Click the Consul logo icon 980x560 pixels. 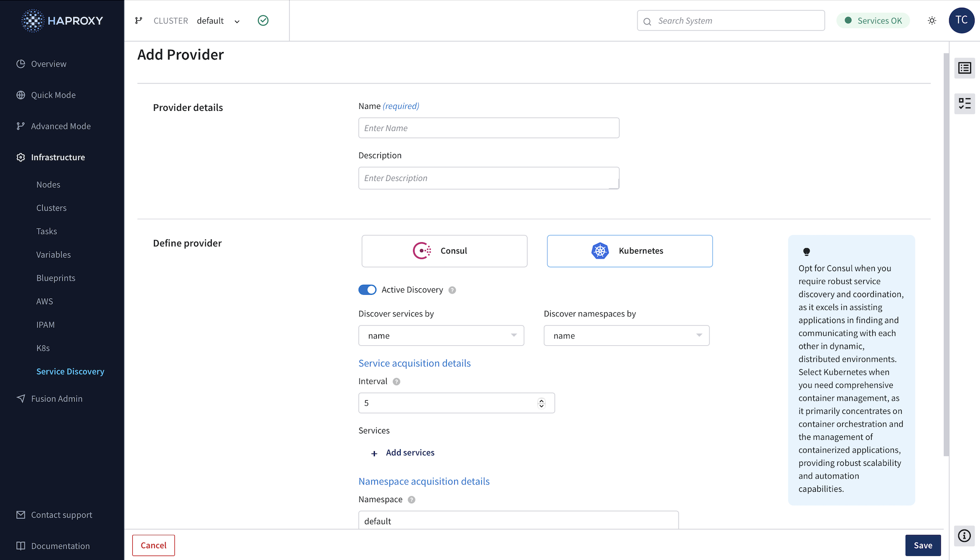(x=422, y=251)
